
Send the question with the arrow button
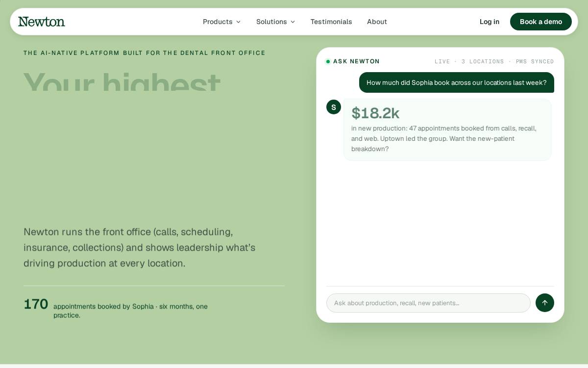tap(545, 303)
